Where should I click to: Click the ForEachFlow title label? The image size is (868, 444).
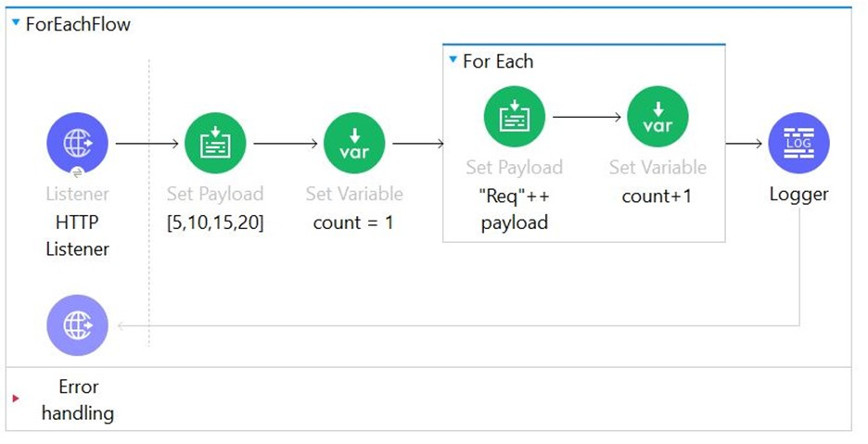pyautogui.click(x=78, y=24)
